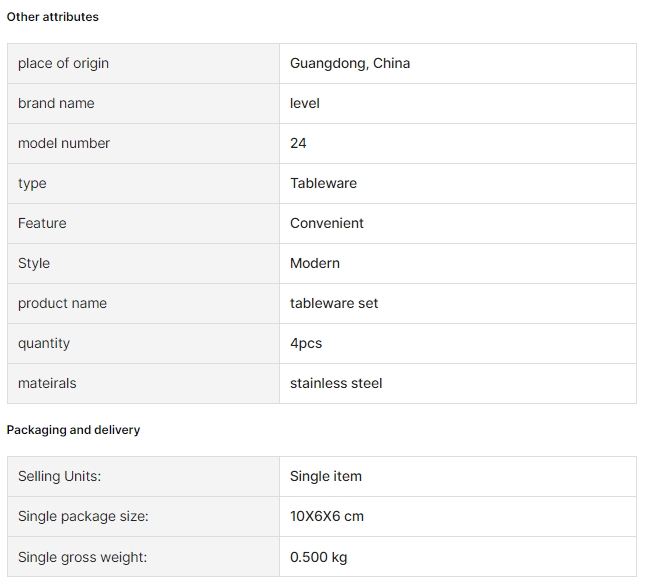Click the Packaging and delivery heading
645x587 pixels.
pyautogui.click(x=73, y=430)
